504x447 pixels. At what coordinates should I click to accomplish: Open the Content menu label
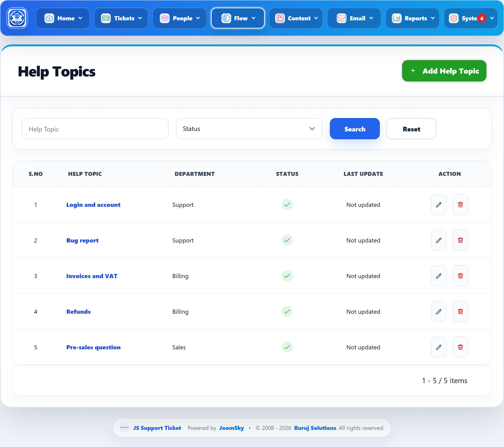click(299, 18)
